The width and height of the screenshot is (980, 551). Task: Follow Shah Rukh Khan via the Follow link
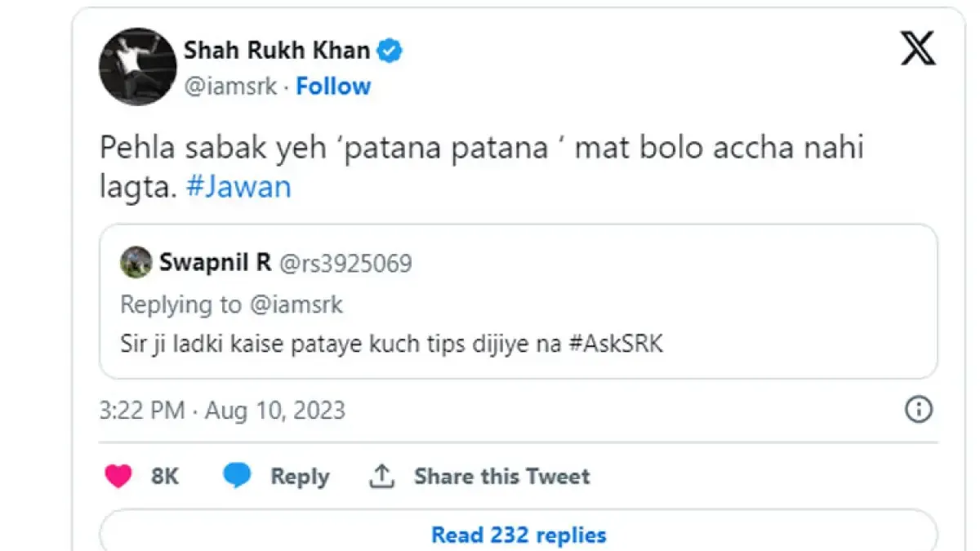[333, 86]
